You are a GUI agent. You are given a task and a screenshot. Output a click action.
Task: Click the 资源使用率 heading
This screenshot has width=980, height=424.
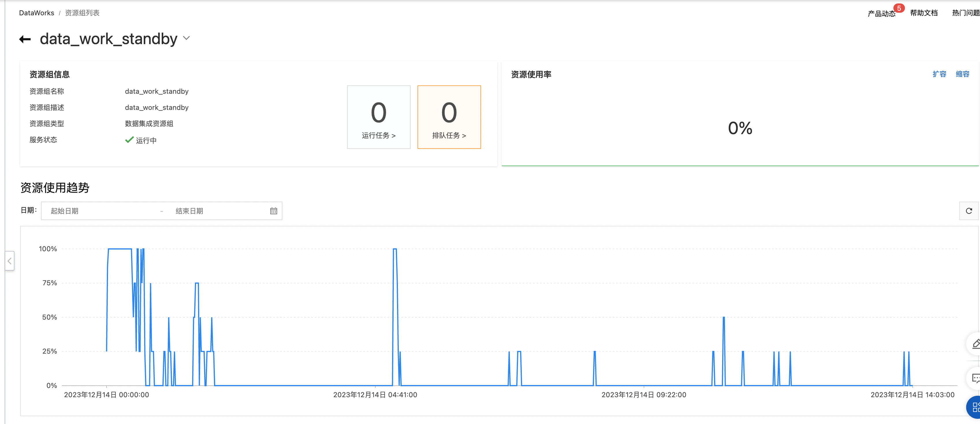coord(531,74)
